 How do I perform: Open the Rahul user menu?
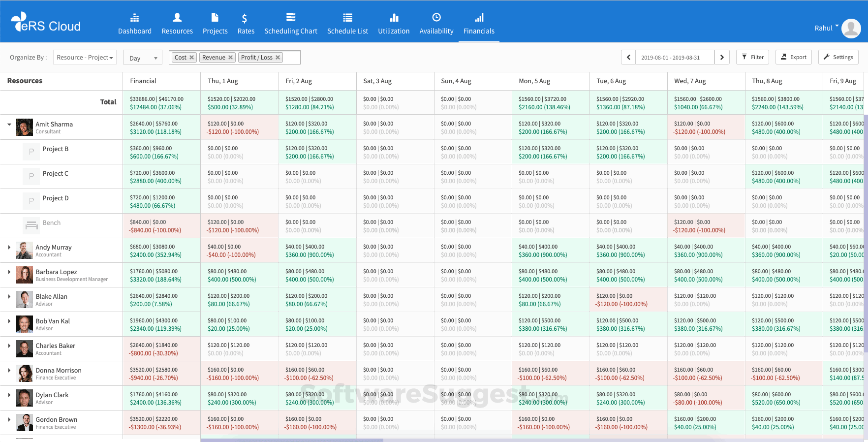click(827, 28)
